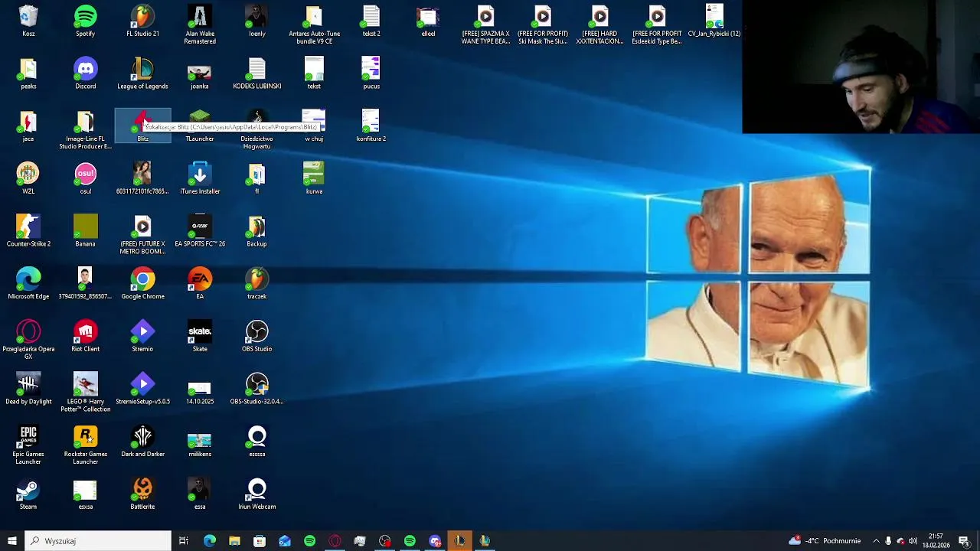The height and width of the screenshot is (551, 980).
Task: Select the FL Studio 21 desktop shortcut
Action: click(142, 21)
